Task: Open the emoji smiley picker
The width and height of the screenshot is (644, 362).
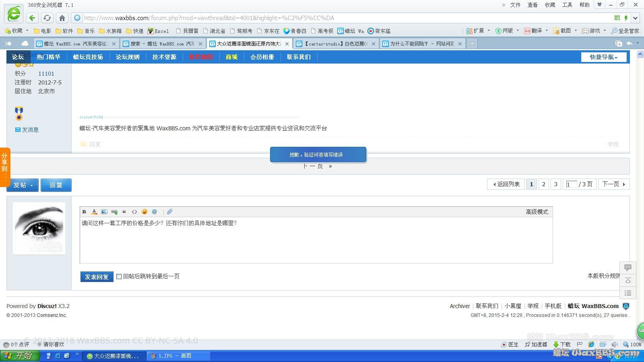Action: [144, 212]
